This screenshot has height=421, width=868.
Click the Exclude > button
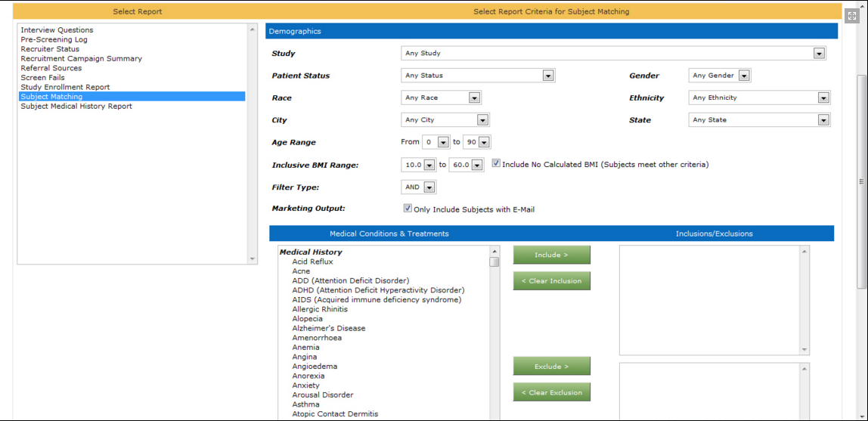tap(551, 367)
